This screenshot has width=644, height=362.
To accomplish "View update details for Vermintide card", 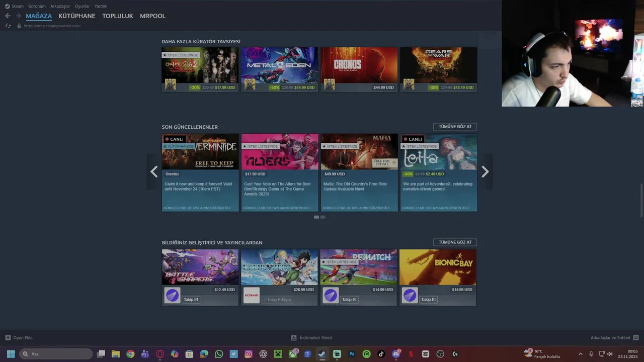I will (197, 208).
